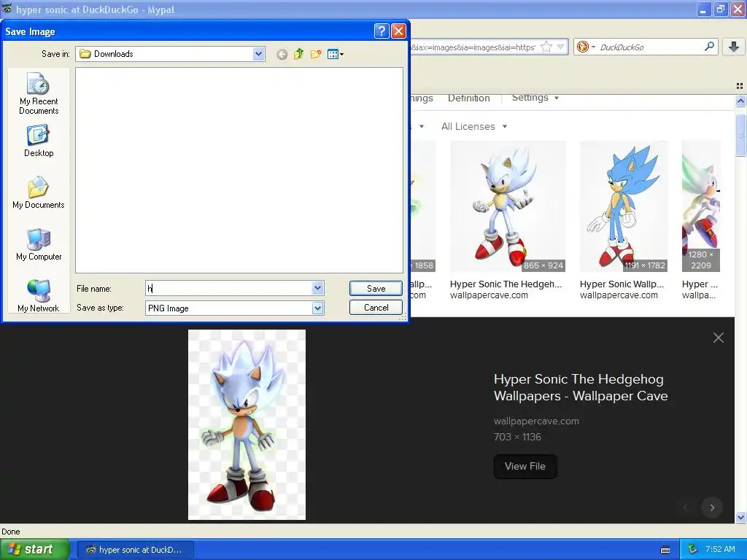Image resolution: width=747 pixels, height=560 pixels.
Task: Open bookmark dropdown arrow in address bar
Action: (x=561, y=47)
